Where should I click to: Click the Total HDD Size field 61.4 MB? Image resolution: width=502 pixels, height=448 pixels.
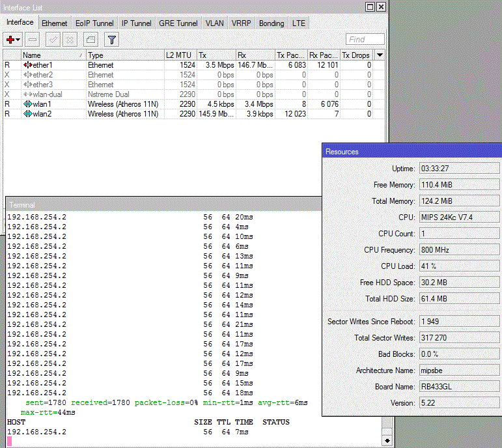(x=459, y=299)
